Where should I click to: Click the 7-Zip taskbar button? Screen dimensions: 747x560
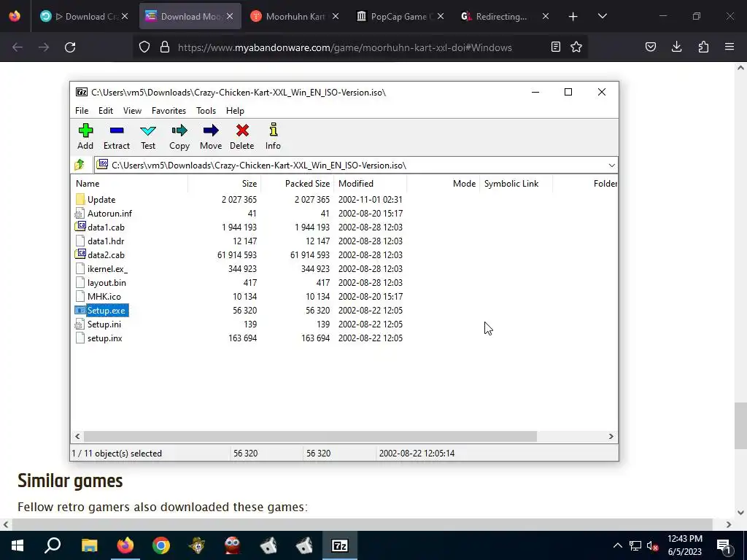340,545
